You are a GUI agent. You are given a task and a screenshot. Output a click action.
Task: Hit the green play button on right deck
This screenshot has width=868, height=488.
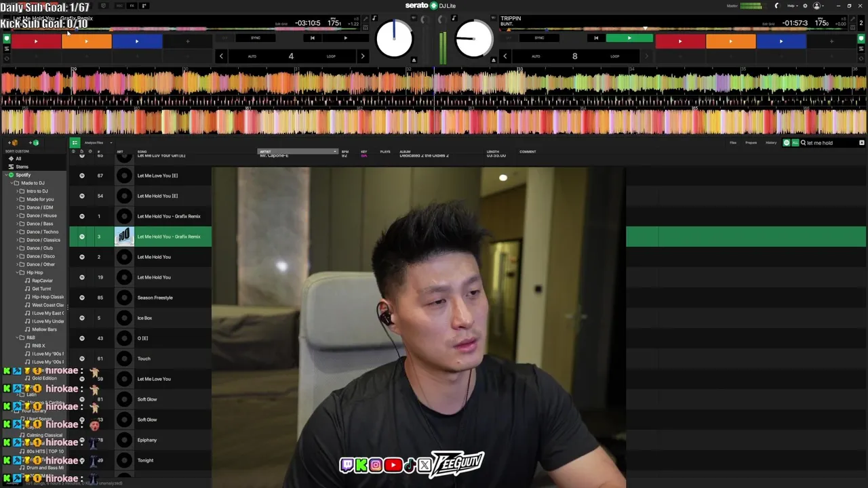629,38
